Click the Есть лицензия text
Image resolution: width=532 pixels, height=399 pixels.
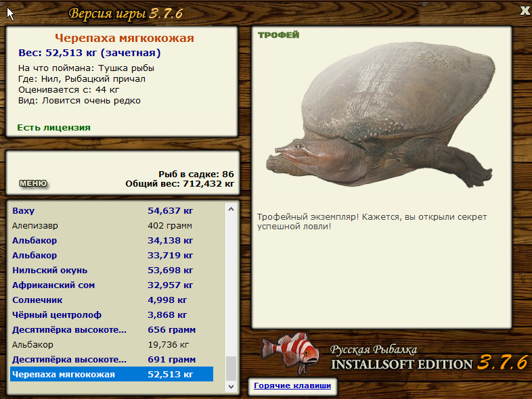[53, 127]
